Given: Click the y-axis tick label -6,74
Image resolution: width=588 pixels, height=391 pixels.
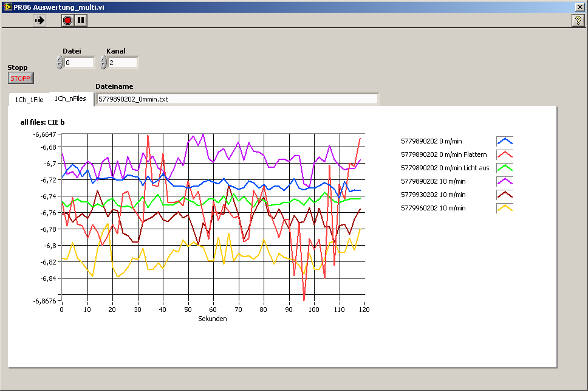Looking at the screenshot, I should pos(48,196).
